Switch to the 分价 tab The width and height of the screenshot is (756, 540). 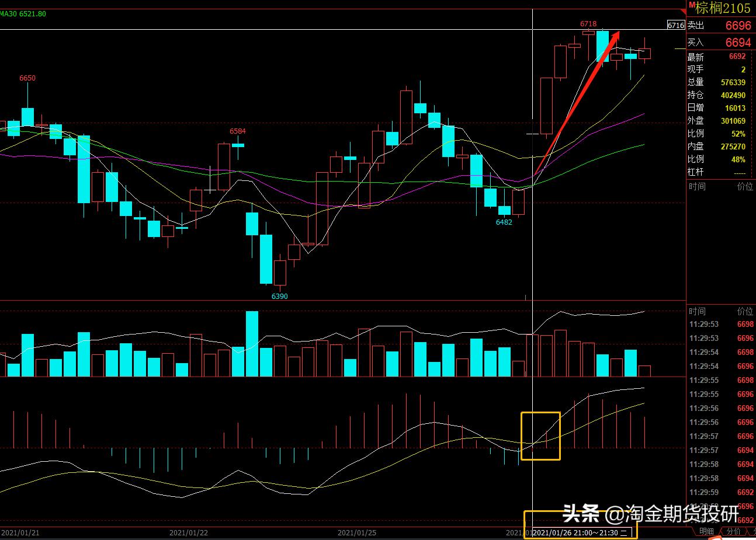(734, 531)
